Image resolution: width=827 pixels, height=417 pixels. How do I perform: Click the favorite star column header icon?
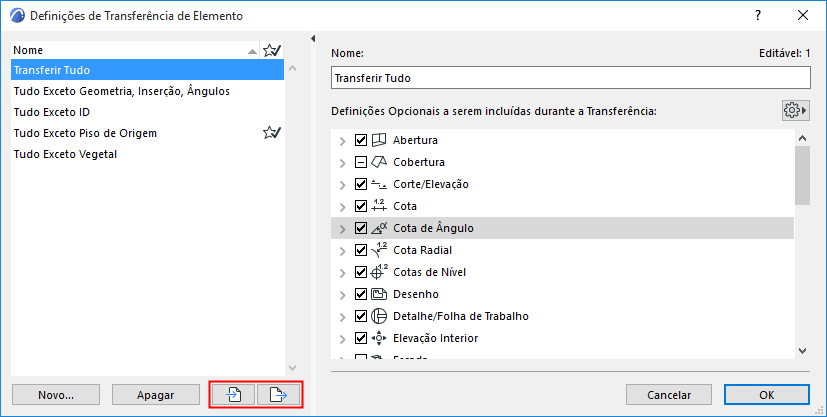pyautogui.click(x=270, y=49)
